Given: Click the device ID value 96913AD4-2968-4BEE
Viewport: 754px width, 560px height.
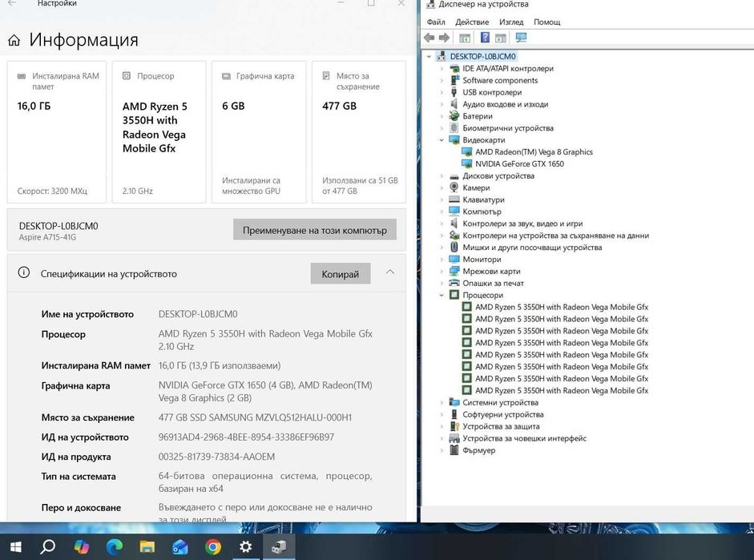Looking at the screenshot, I should coord(246,437).
